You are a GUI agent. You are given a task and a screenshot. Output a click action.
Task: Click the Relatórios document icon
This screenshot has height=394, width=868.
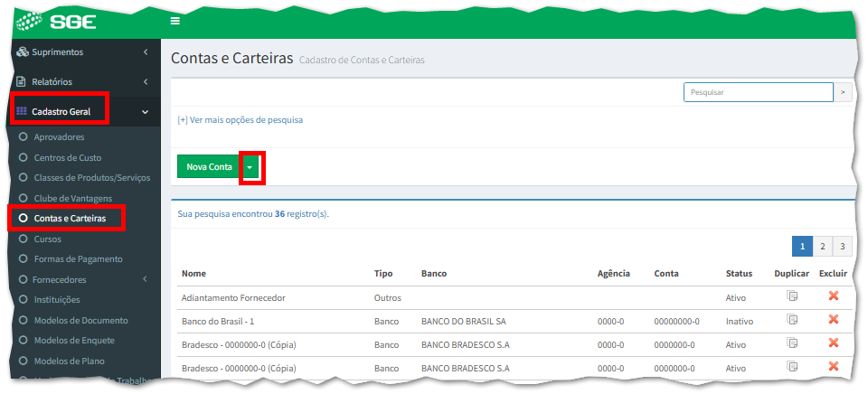(22, 81)
